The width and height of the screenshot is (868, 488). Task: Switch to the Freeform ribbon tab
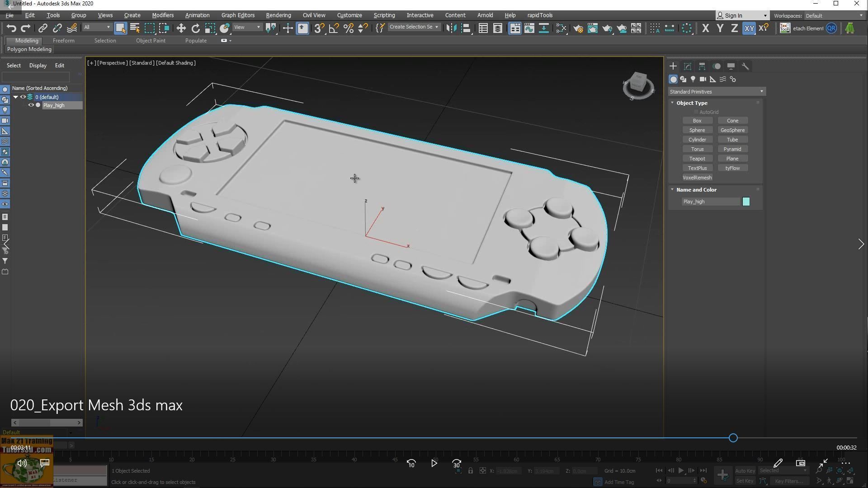pos(63,41)
